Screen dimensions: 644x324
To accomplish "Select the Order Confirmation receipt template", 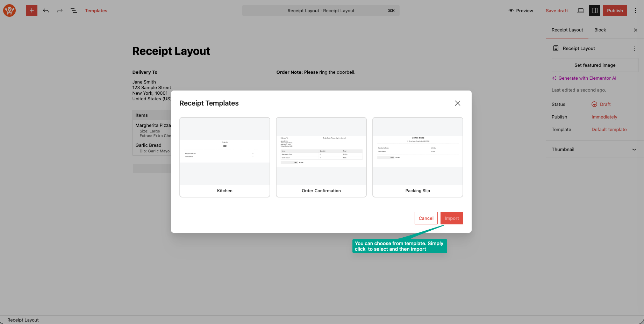I will [321, 157].
